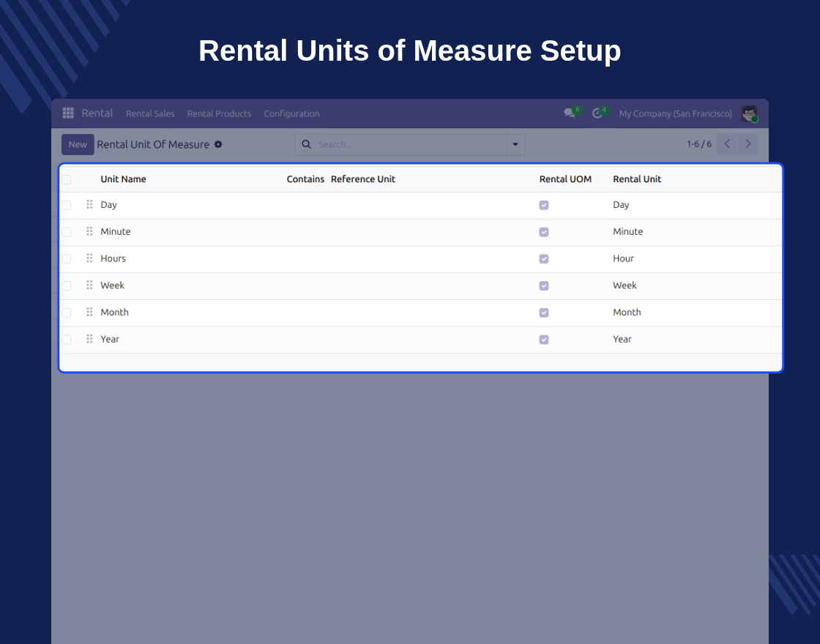The height and width of the screenshot is (644, 820).
Task: Grab the drag handle for Day row
Action: pyautogui.click(x=89, y=204)
